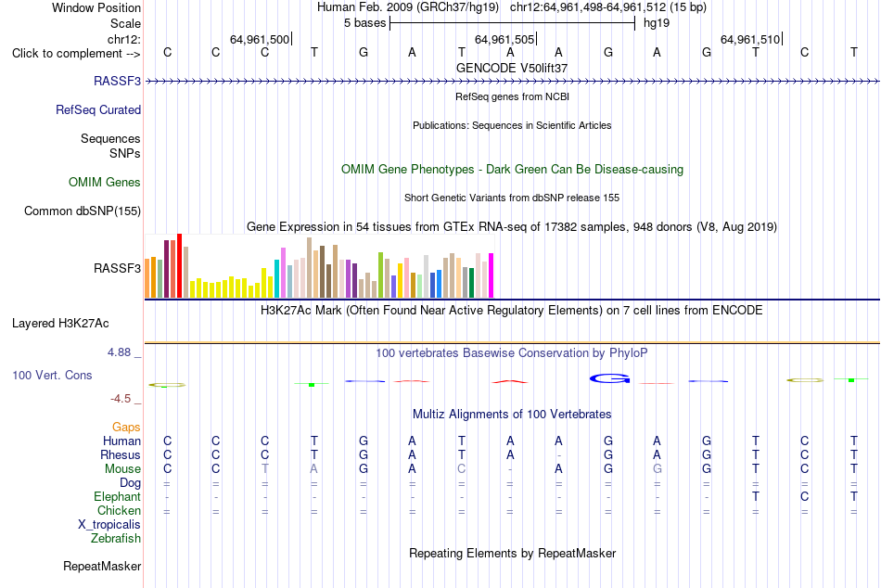Click the RASSF3 intron arrow line
The height and width of the screenshot is (588, 881).
[x=512, y=82]
